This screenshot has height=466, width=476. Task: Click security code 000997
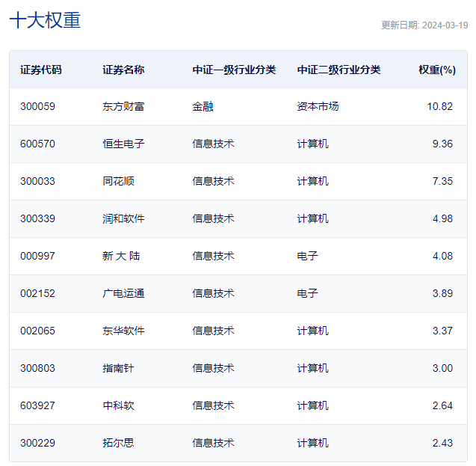coord(37,256)
